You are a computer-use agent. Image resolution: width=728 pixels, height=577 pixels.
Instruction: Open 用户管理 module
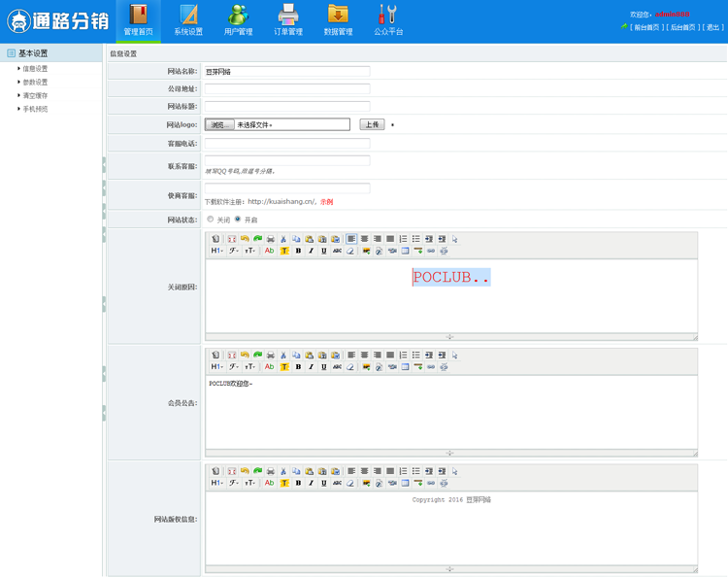(x=238, y=20)
